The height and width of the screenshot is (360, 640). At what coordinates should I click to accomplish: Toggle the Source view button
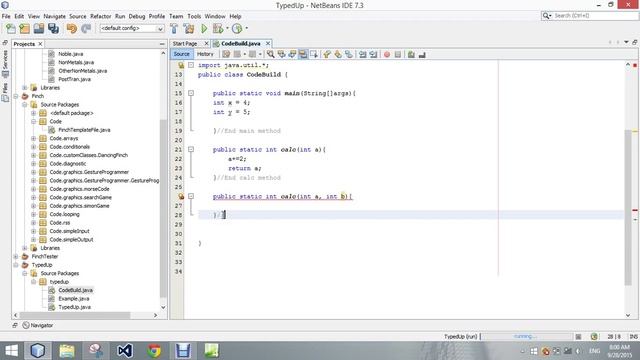181,54
